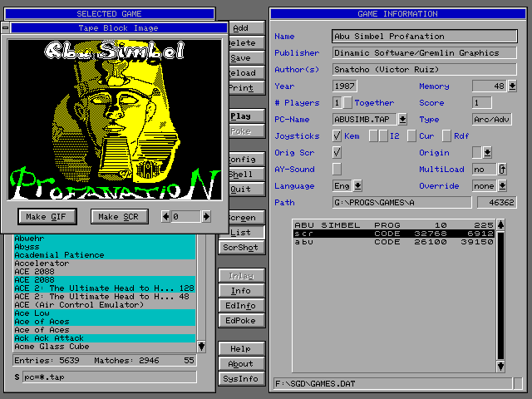This screenshot has height=399, width=532.
Task: Open the Override dropdown
Action: click(501, 186)
